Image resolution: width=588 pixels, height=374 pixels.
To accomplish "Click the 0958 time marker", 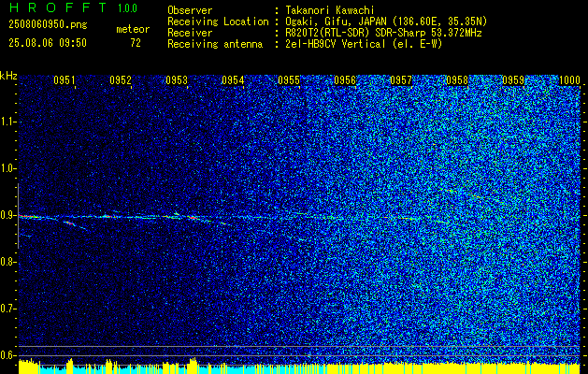I will click(x=457, y=79).
